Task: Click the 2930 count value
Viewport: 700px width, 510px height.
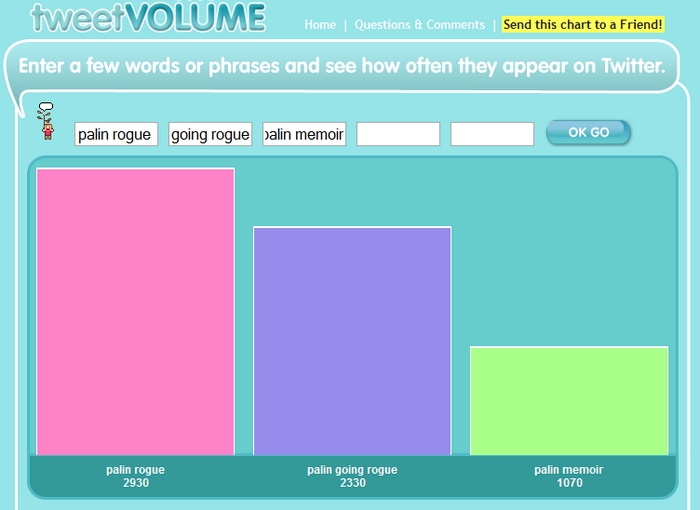Action: click(136, 483)
